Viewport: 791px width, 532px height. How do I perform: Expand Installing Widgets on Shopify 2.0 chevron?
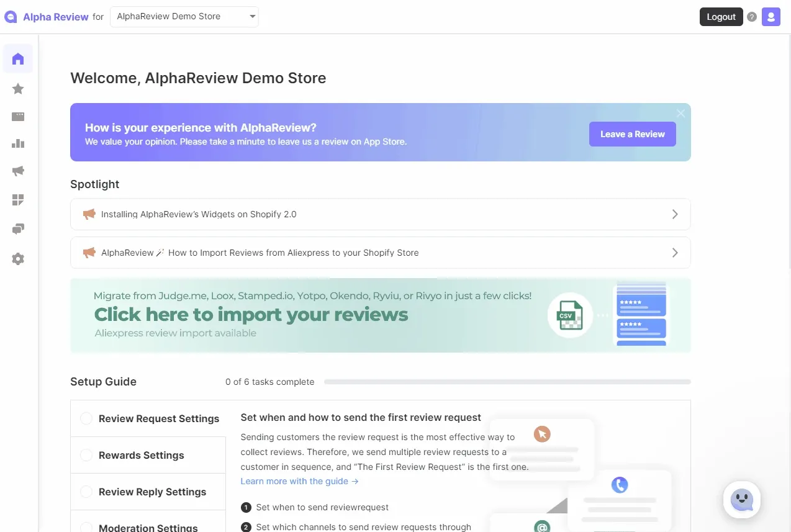675,214
